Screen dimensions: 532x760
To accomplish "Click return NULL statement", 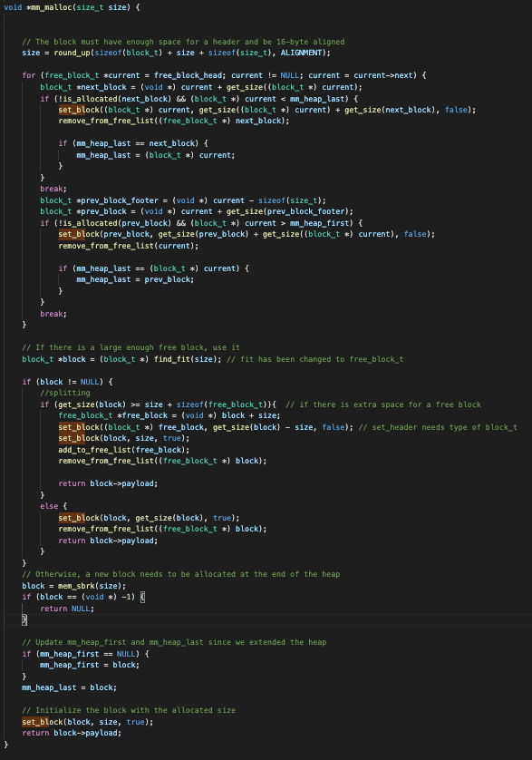I will (67, 609).
